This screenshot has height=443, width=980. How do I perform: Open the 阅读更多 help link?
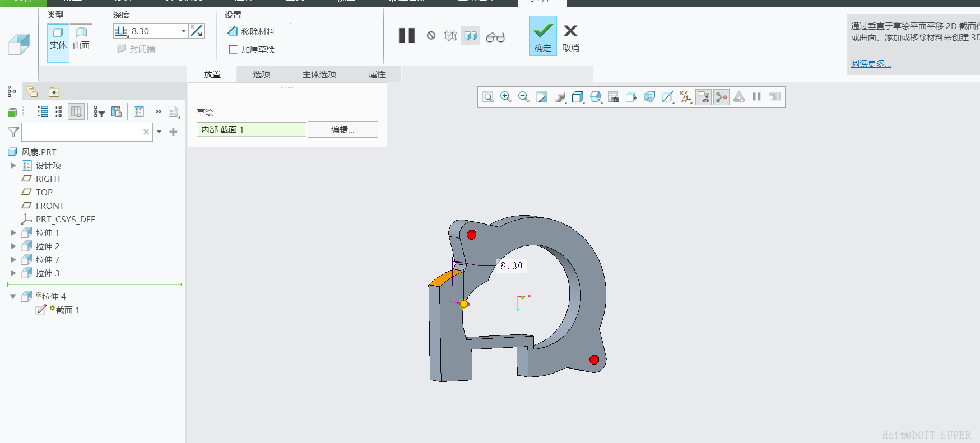click(x=871, y=63)
